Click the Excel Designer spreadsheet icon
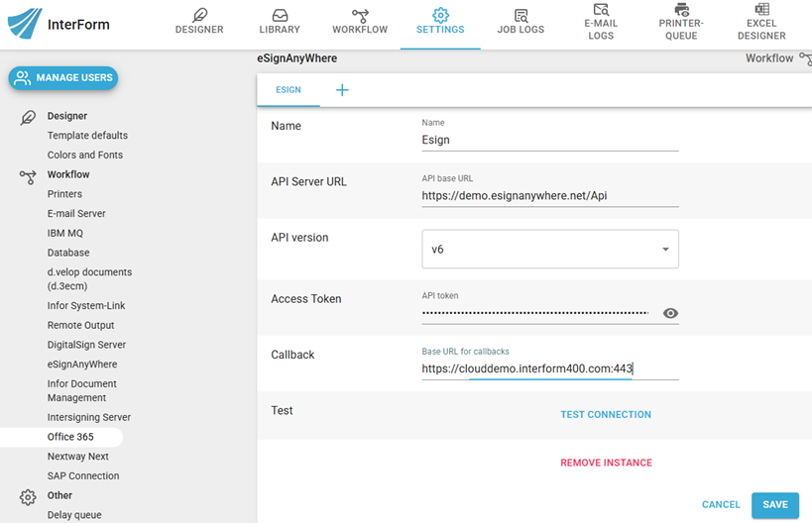The width and height of the screenshot is (812, 523). [761, 9]
